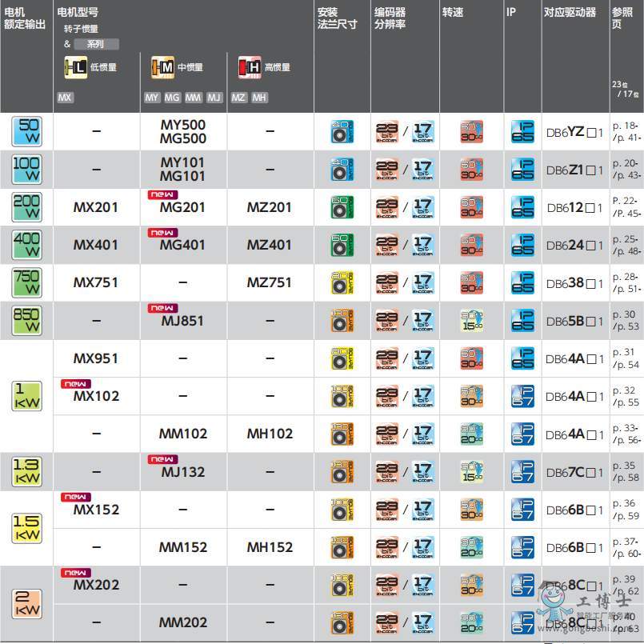This screenshot has height=644, width=644.
Task: Select the 2kW power rating icon
Action: [27, 604]
